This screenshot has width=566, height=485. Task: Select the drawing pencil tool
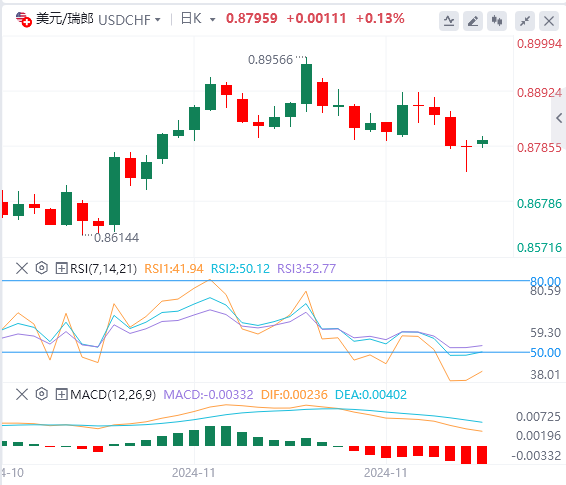click(x=473, y=21)
